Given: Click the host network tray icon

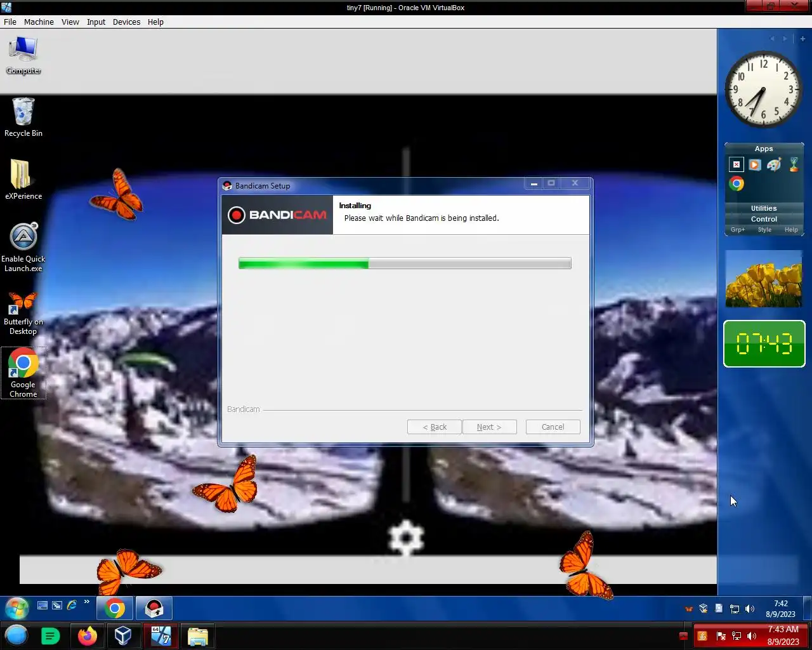Looking at the screenshot, I should point(737,636).
